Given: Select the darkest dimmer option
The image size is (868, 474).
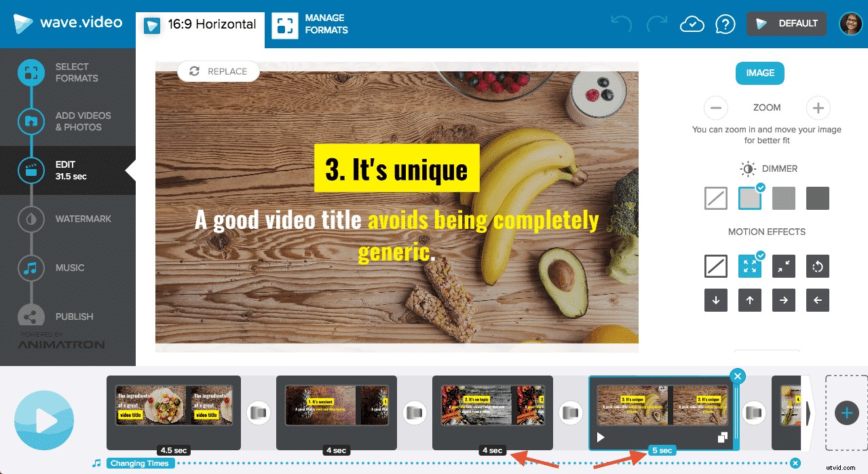Looking at the screenshot, I should [x=817, y=198].
